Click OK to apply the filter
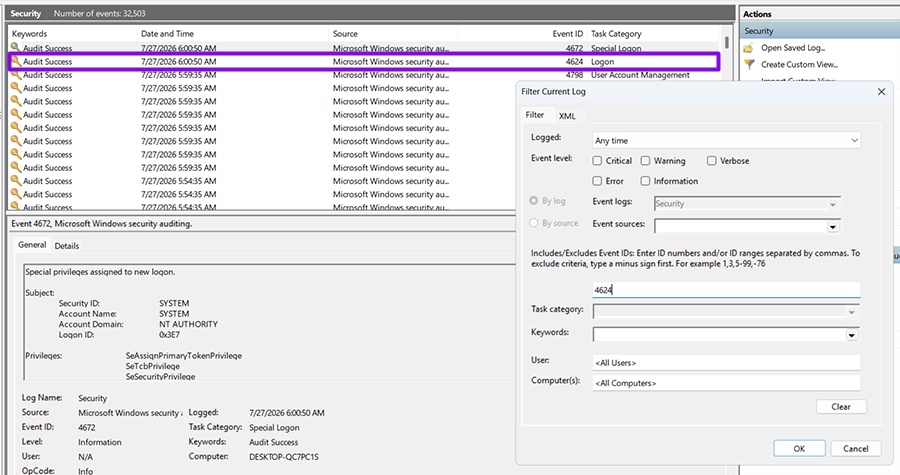The width and height of the screenshot is (900, 475). [x=799, y=449]
